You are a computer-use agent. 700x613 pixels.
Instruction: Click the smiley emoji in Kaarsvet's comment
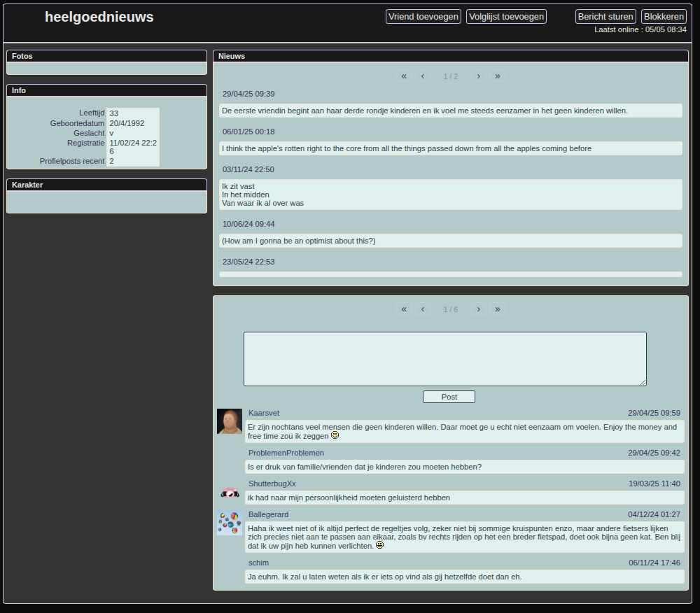[335, 435]
